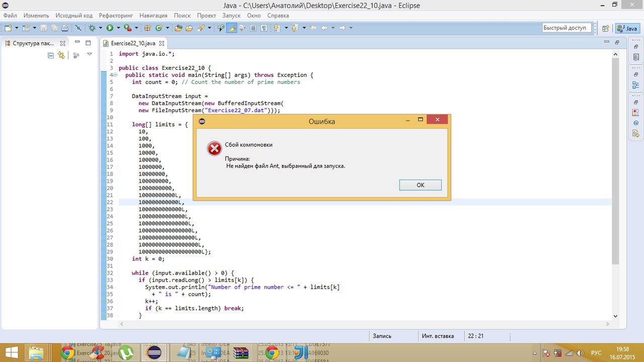Viewport: 644px width, 362px height.
Task: Collapse the main method fold marker
Action: (116, 75)
